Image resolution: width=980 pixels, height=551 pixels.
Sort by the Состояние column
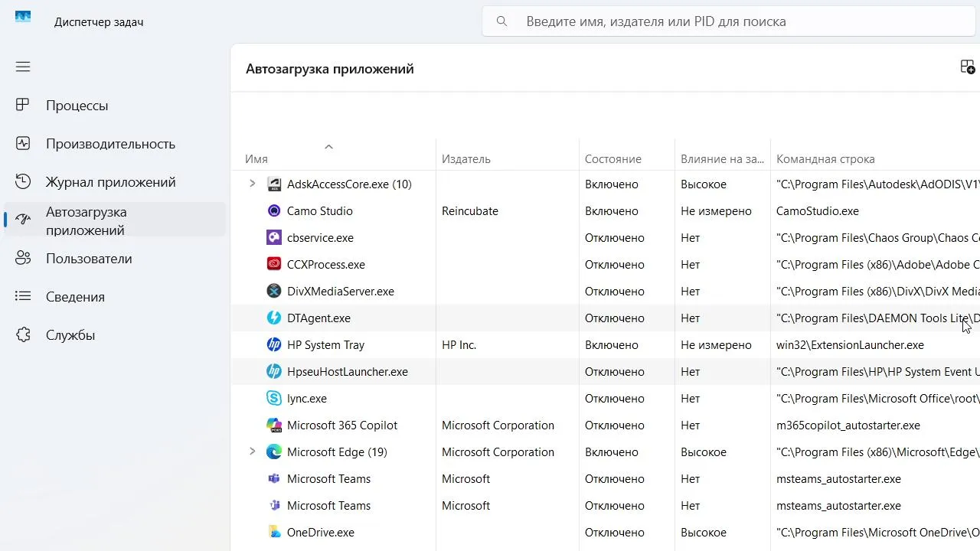click(x=612, y=159)
